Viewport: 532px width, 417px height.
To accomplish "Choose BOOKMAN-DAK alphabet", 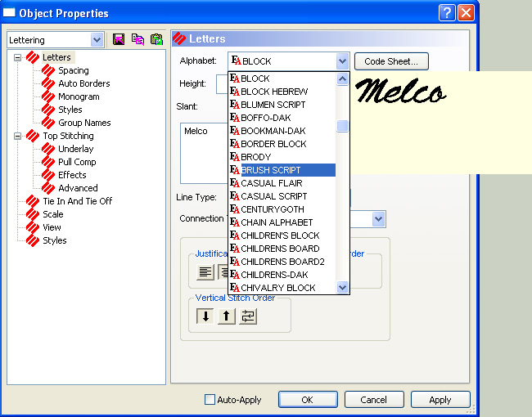I will point(282,131).
